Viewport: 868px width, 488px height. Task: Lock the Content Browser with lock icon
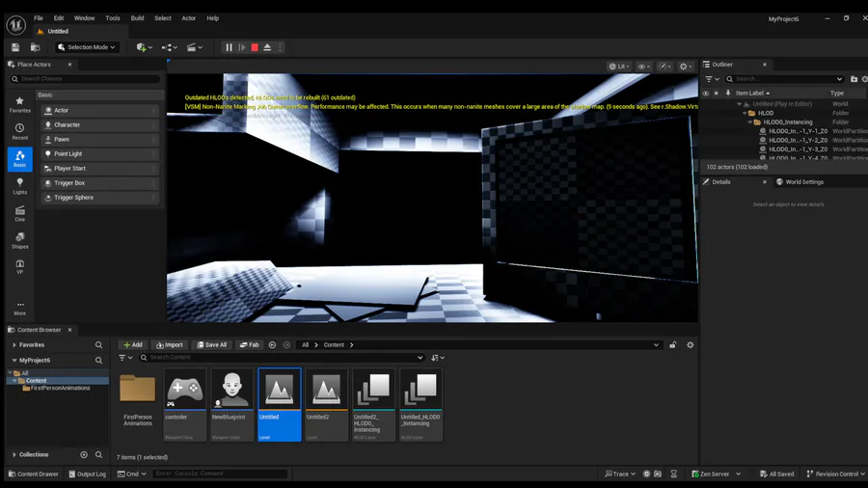(673, 344)
